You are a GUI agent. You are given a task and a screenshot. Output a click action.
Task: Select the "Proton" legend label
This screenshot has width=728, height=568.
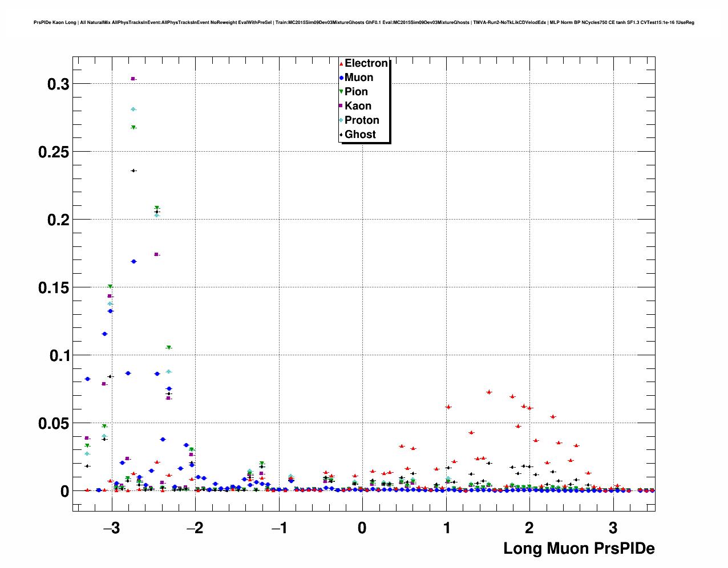coord(362,120)
